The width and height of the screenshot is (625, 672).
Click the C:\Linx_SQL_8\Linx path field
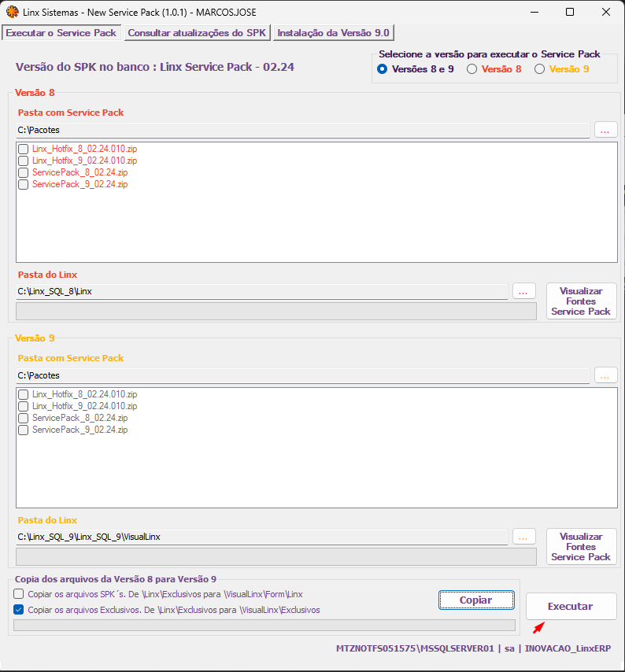click(x=261, y=291)
